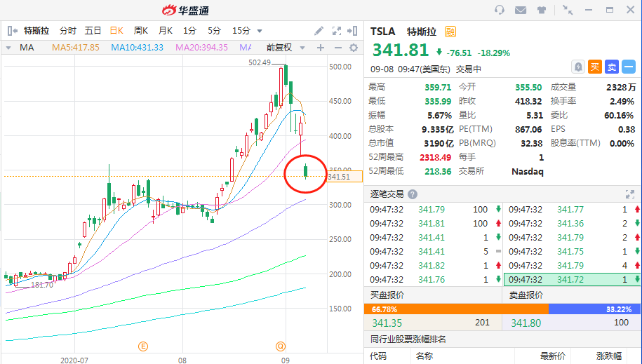Click the 卖盘报价 ask header

tap(526, 295)
